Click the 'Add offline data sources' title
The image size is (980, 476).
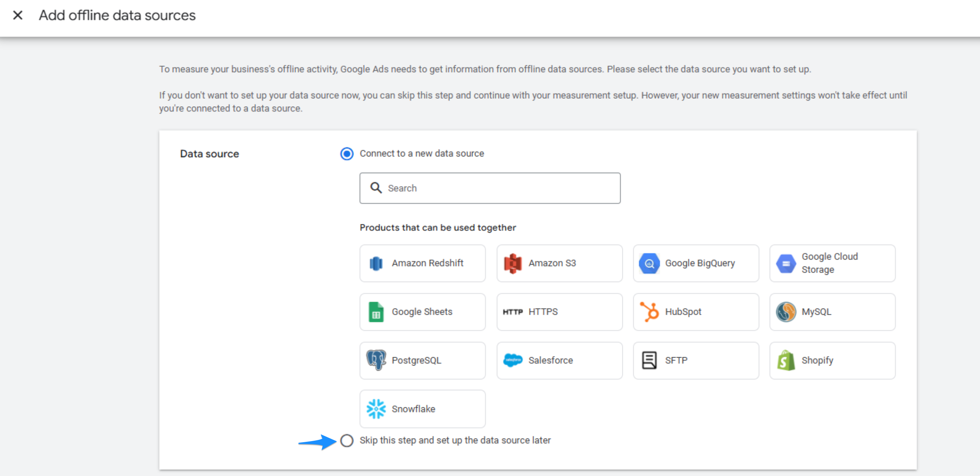coord(117,15)
